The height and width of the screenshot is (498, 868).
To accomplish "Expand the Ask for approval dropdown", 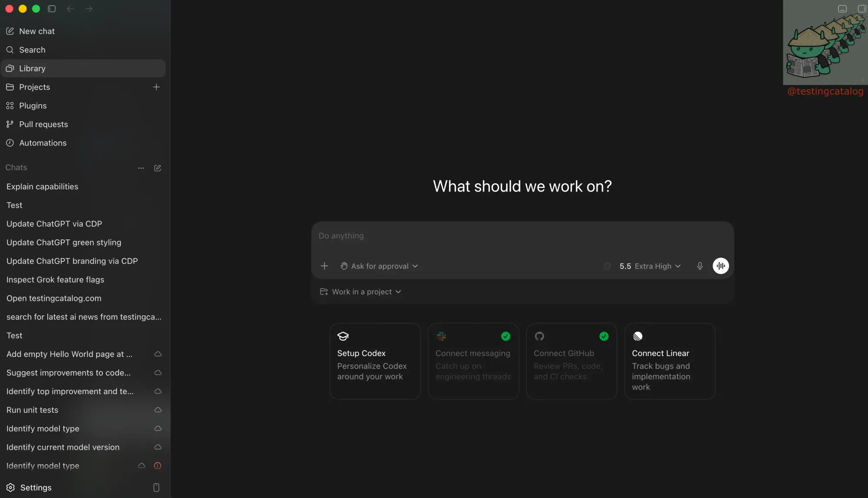I will coord(379,266).
